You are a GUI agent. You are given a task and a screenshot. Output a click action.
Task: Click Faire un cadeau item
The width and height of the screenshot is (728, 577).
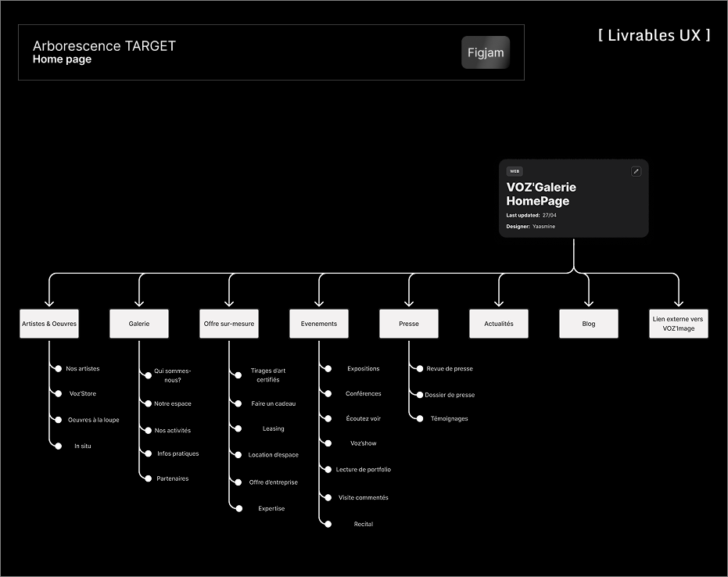[274, 404]
